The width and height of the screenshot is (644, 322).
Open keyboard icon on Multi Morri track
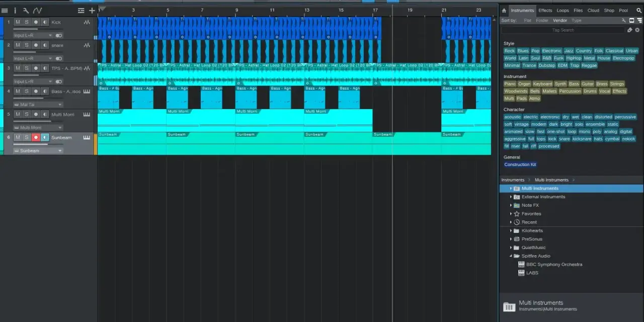(x=87, y=114)
